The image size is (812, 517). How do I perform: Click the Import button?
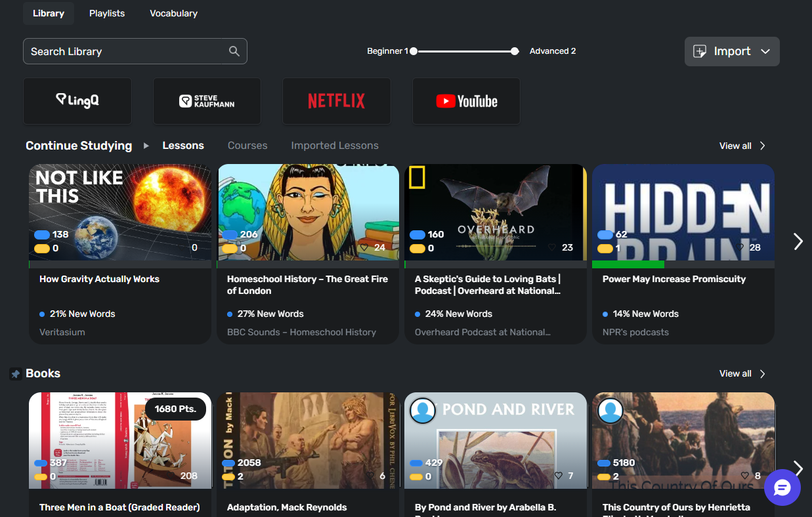pyautogui.click(x=732, y=51)
